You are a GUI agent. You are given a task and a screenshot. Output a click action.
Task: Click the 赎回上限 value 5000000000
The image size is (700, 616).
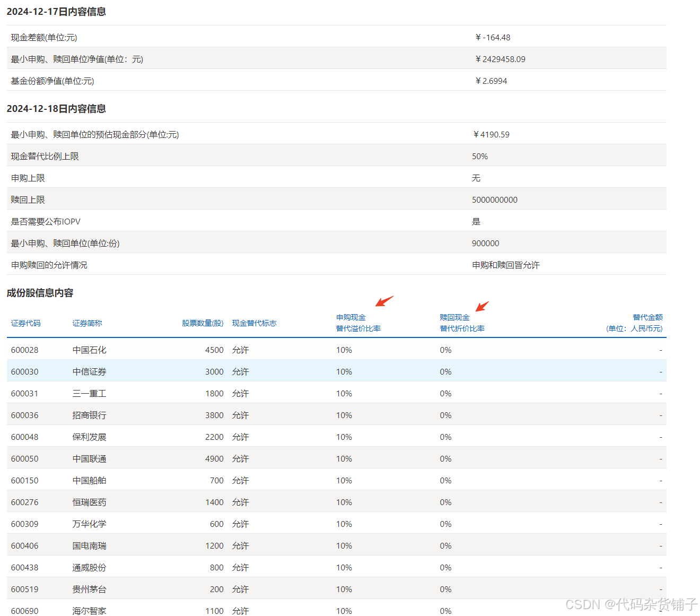coord(495,200)
